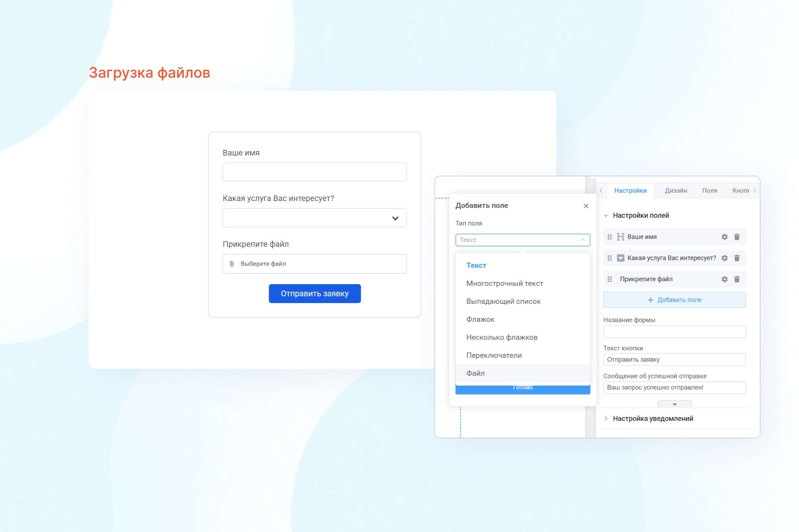Click paperclip icon in file chooser
This screenshot has height=532, width=799.
coord(232,264)
